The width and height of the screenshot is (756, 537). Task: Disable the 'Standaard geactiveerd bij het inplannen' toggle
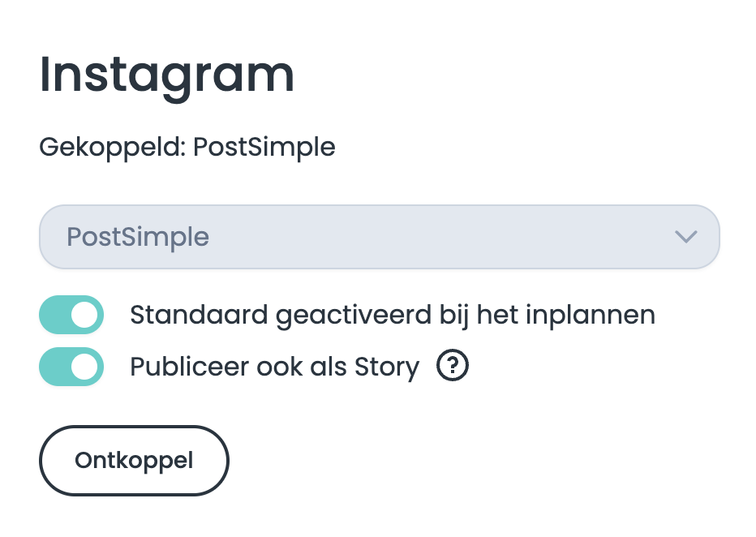coord(71,315)
